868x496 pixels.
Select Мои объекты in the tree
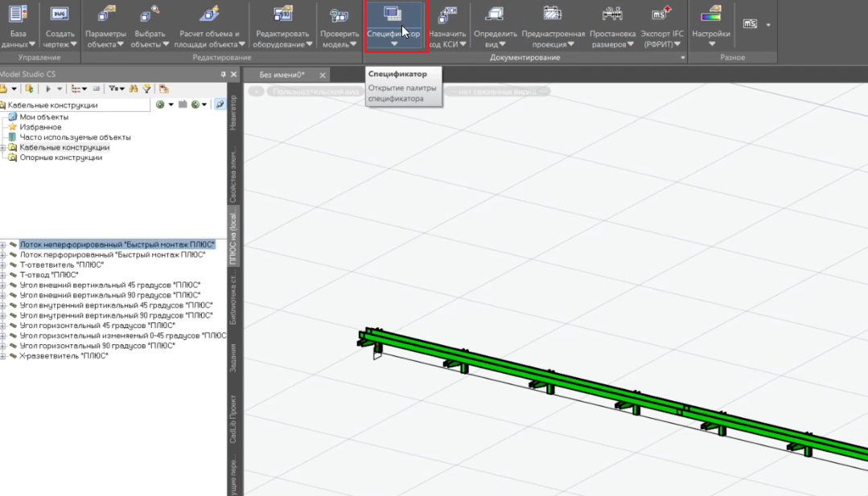click(x=43, y=117)
